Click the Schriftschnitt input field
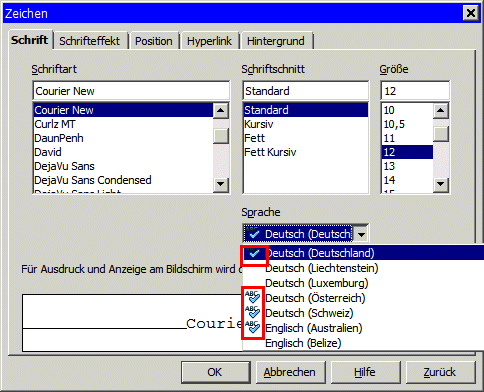 pyautogui.click(x=306, y=91)
